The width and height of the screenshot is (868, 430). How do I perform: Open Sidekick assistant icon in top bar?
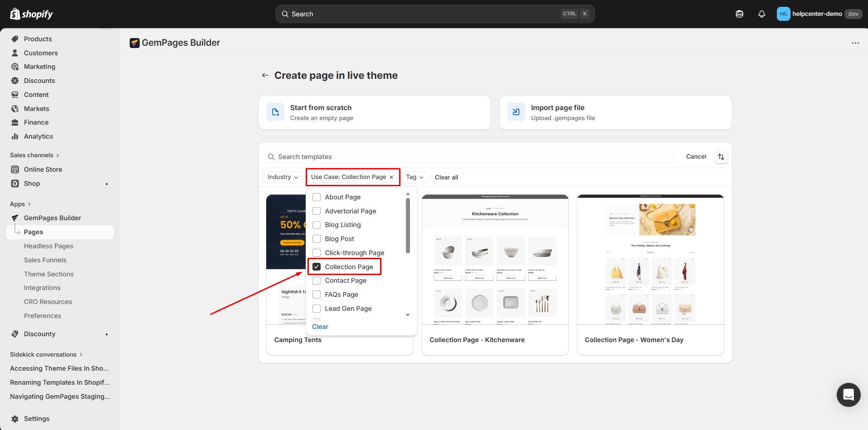click(739, 14)
